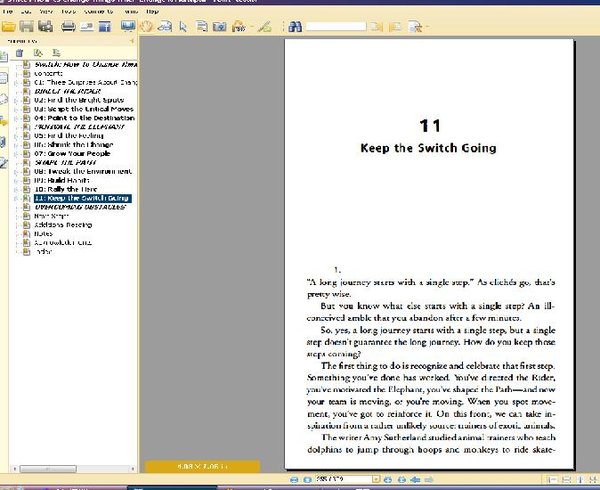The width and height of the screenshot is (600, 490).
Task: Click the yellow page size indicator
Action: point(202,467)
